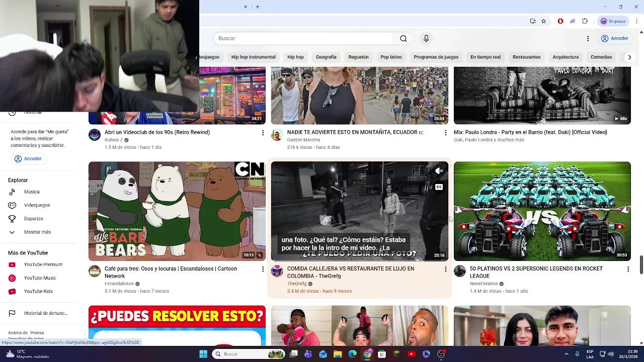Select the Restaurantes chip

click(x=526, y=57)
